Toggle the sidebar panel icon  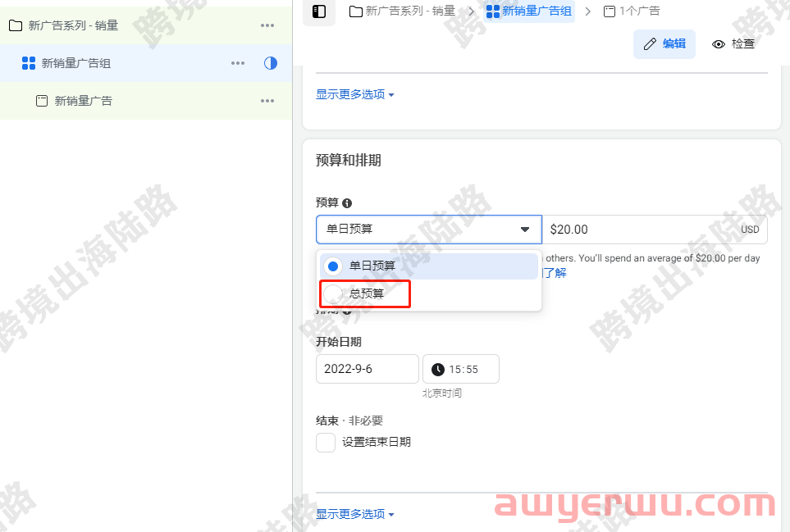pyautogui.click(x=319, y=11)
